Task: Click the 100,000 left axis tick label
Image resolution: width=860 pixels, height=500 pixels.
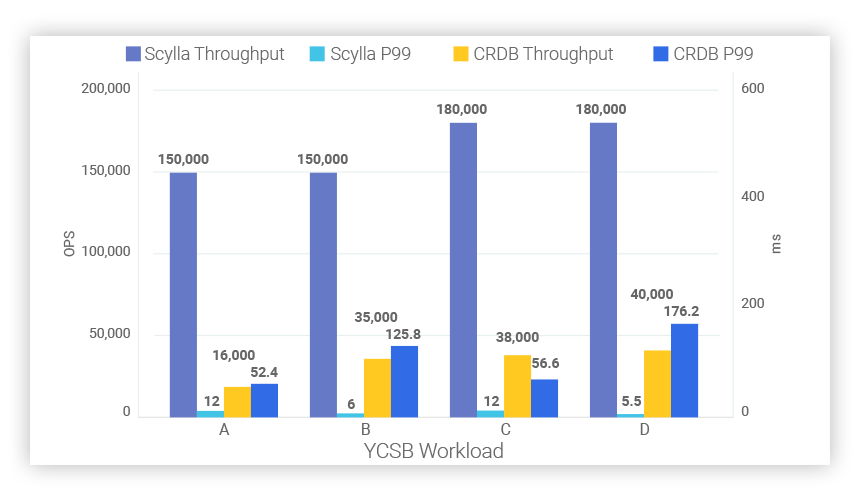Action: 106,252
